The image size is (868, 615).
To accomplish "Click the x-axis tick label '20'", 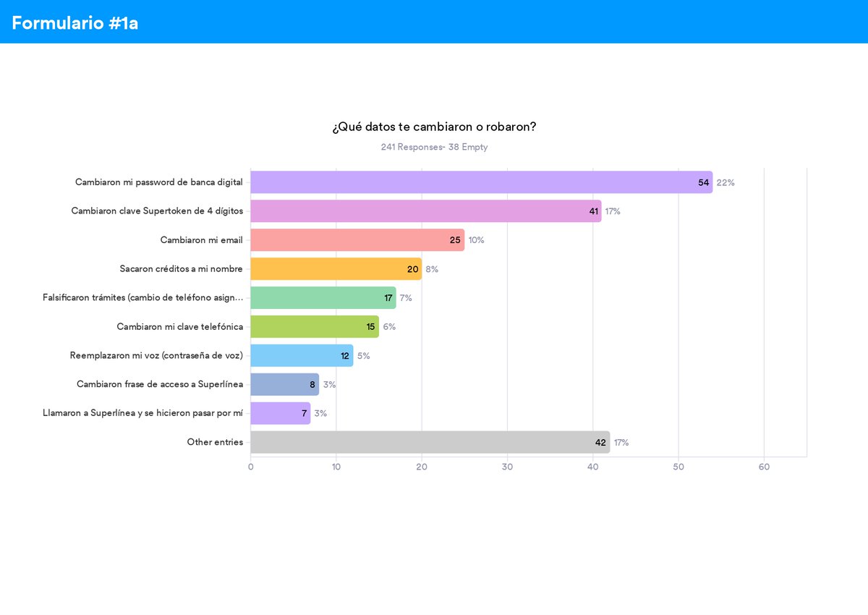I will pos(422,467).
